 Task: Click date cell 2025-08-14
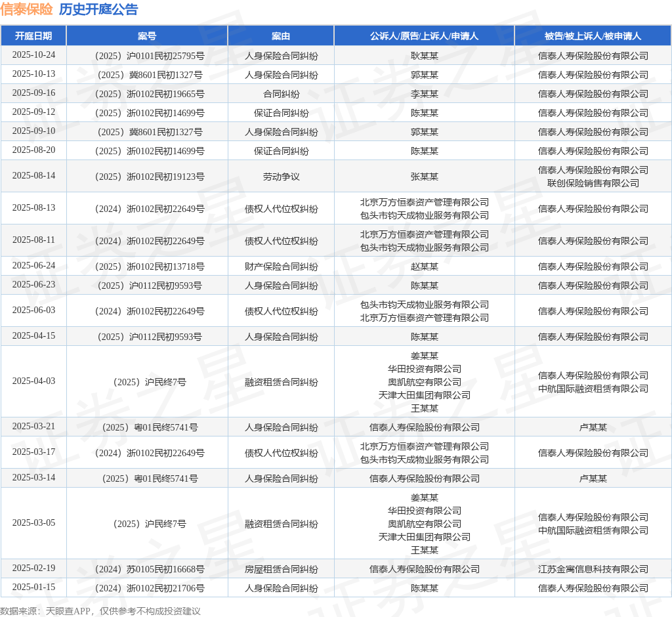(x=33, y=175)
